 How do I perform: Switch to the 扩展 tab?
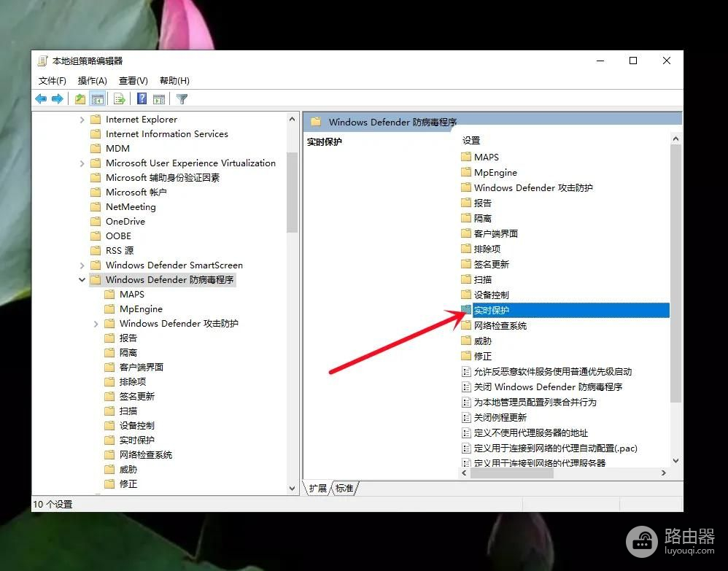pos(317,489)
